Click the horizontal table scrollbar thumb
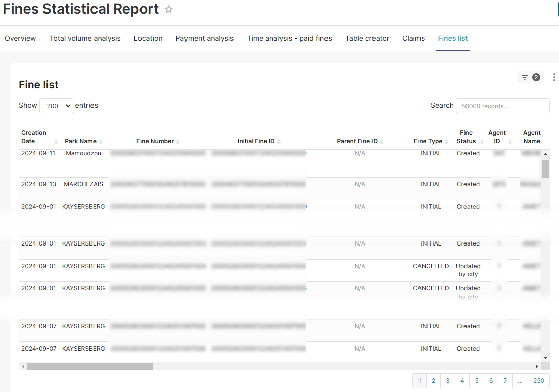559x392 pixels. 90,366
